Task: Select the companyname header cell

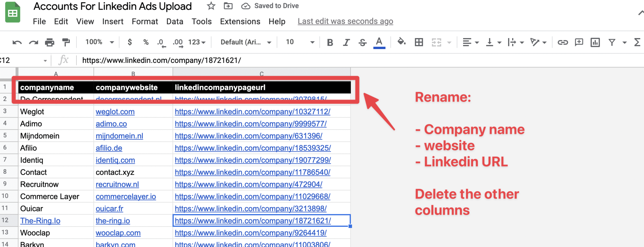Action: pos(56,87)
